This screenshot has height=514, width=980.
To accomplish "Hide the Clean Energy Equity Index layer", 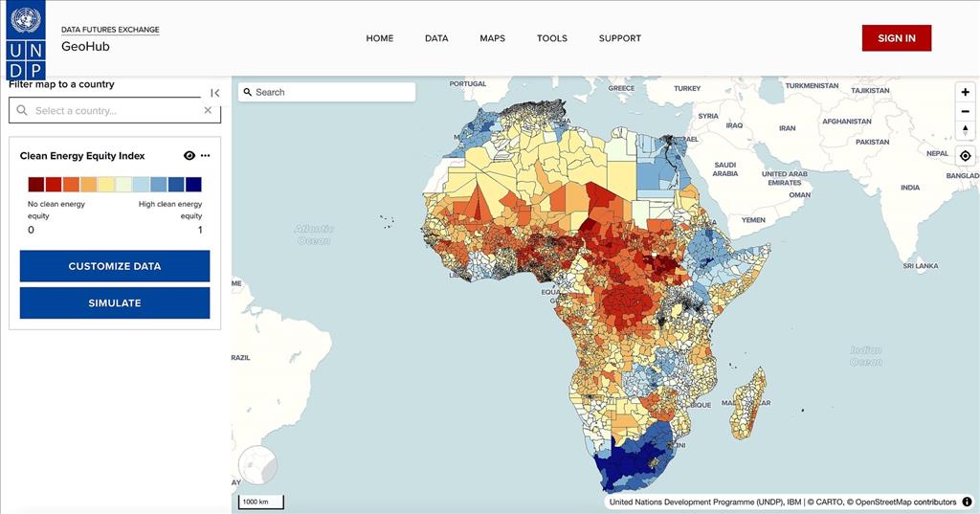I will coord(189,156).
